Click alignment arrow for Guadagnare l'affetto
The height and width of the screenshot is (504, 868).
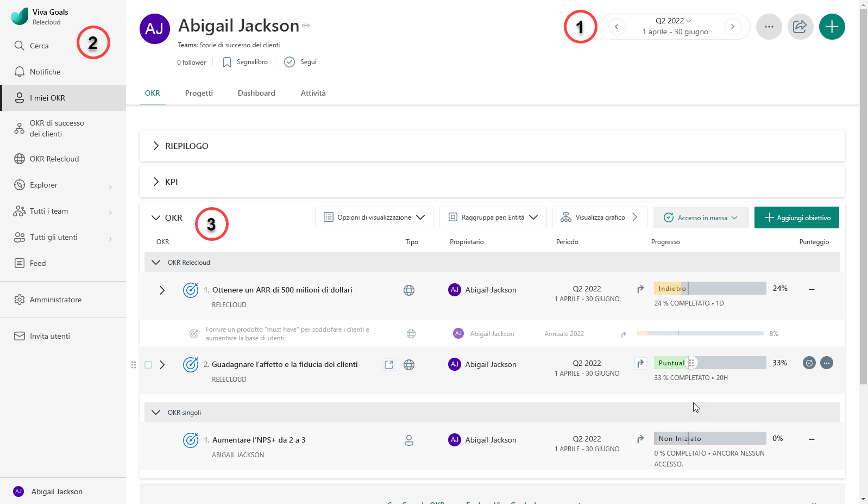coord(641,363)
